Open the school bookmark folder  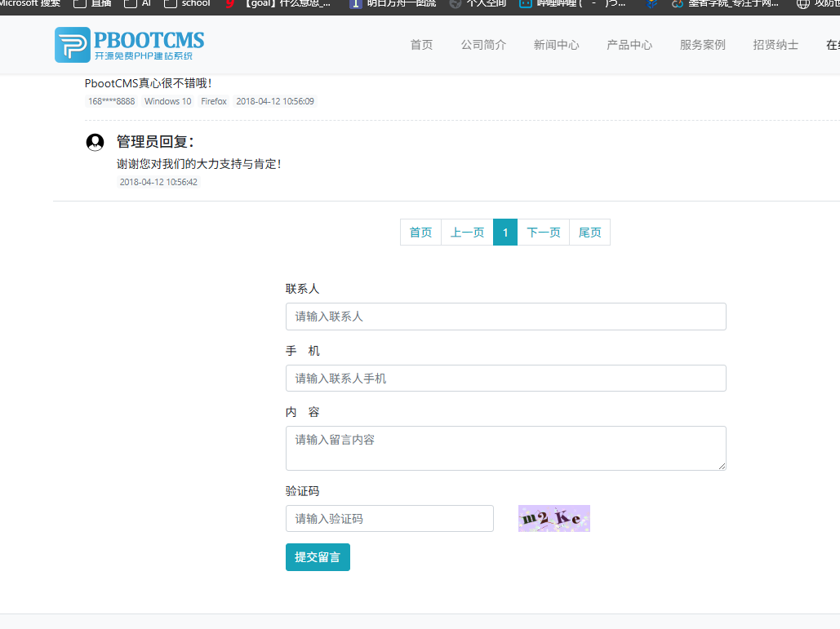click(x=187, y=3)
